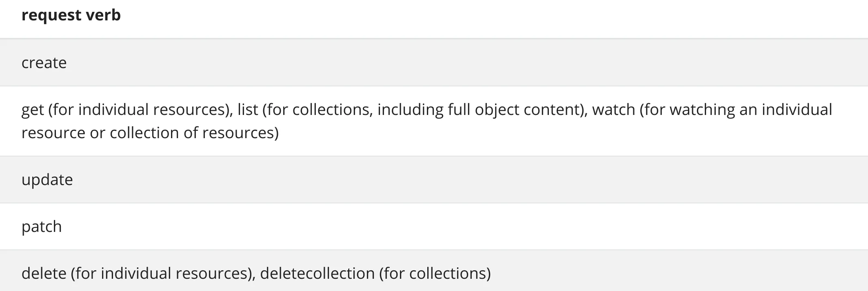Screen dimensions: 868x291
Task: Click the 'create' verb cell
Action: [44, 63]
